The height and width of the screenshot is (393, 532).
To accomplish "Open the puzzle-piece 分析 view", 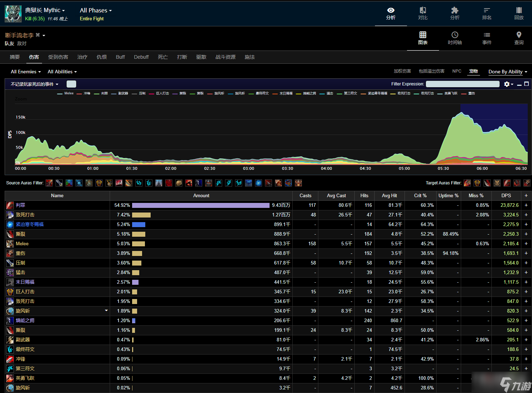I will [455, 14].
